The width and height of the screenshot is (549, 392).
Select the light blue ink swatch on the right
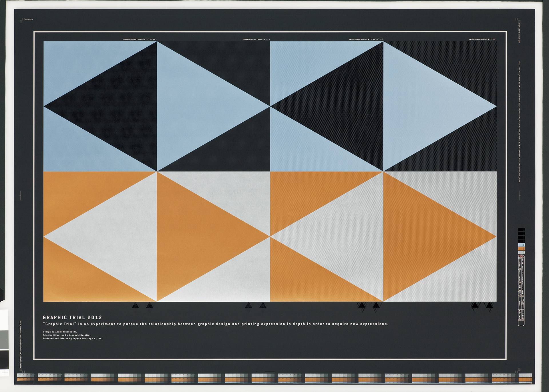521,245
